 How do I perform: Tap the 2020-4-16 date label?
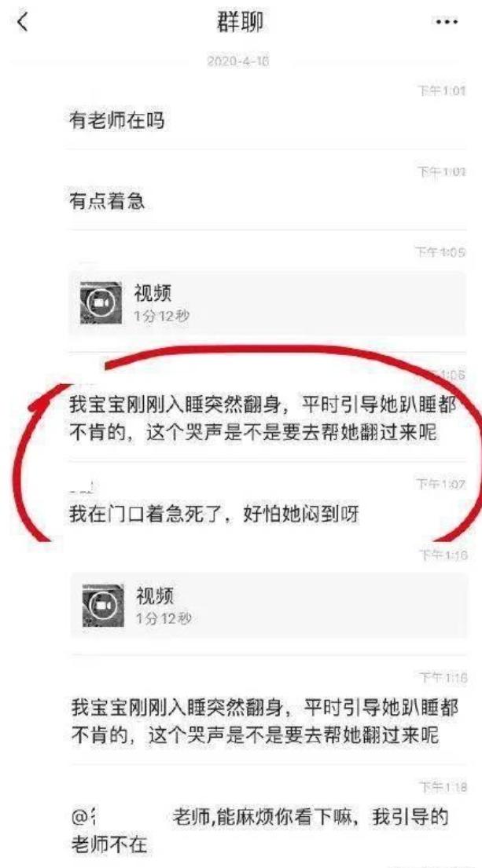[237, 61]
